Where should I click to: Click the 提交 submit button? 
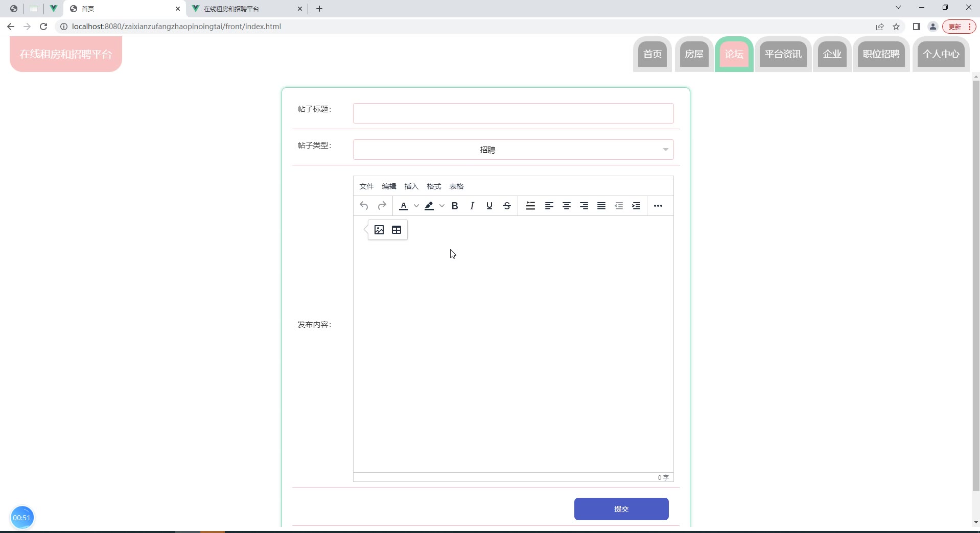pyautogui.click(x=621, y=509)
